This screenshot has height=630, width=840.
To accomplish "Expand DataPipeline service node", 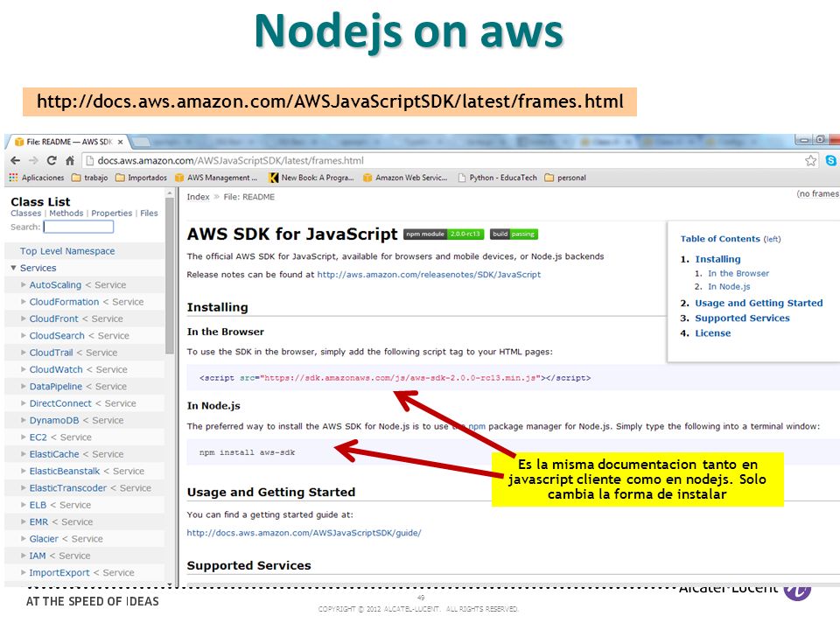I will (x=23, y=386).
